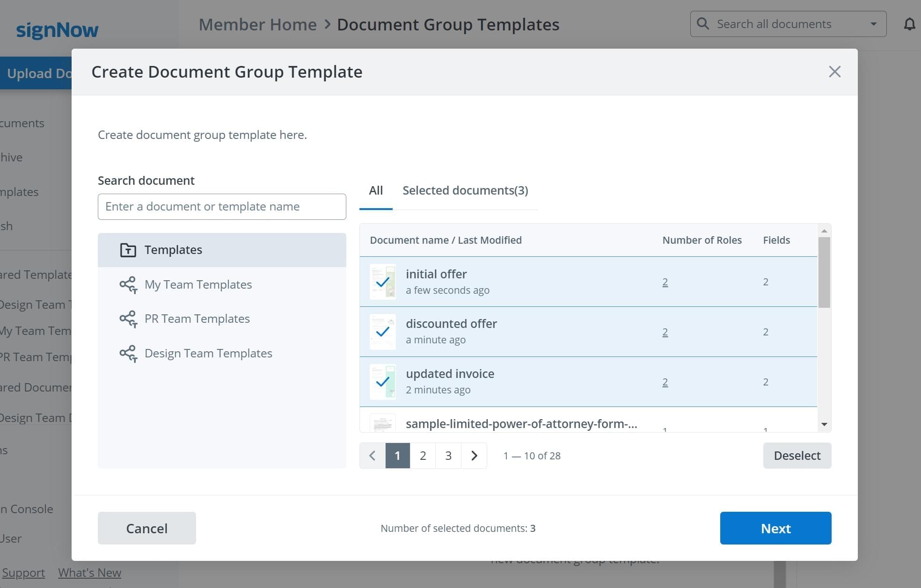Uncheck the discounted offer document
921x588 pixels.
tap(383, 332)
